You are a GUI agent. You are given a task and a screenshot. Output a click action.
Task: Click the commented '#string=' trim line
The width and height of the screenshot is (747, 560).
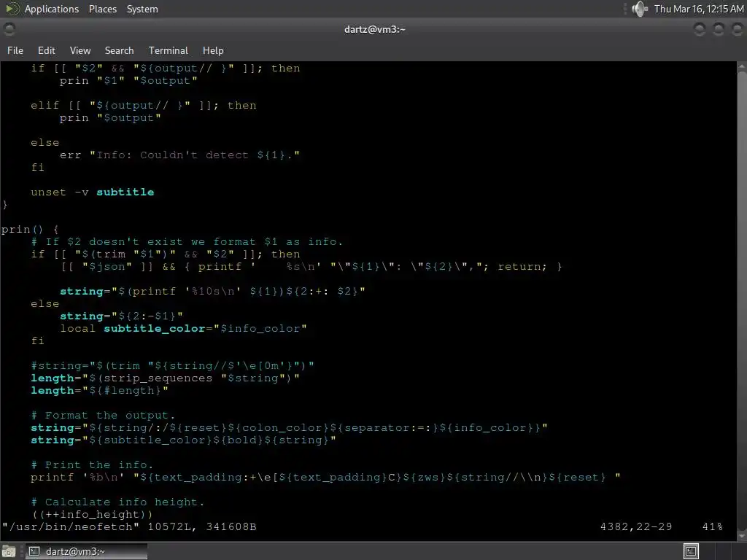[172, 366]
